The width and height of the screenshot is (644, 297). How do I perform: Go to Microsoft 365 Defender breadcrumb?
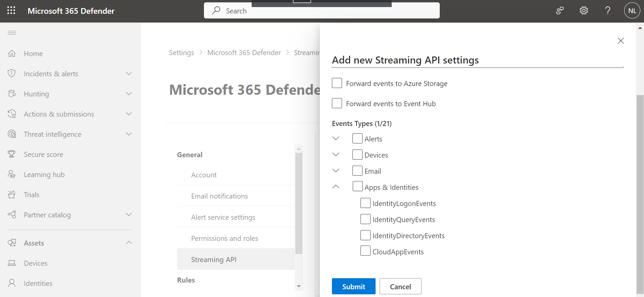244,53
